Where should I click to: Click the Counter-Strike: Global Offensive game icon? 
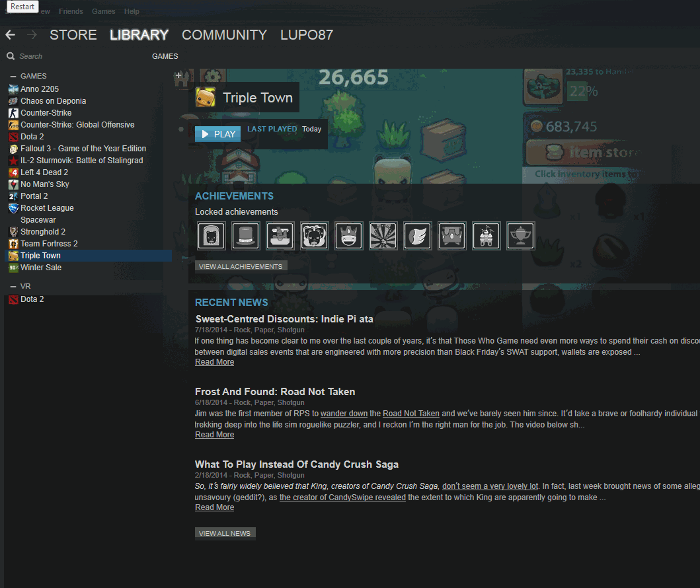point(15,124)
